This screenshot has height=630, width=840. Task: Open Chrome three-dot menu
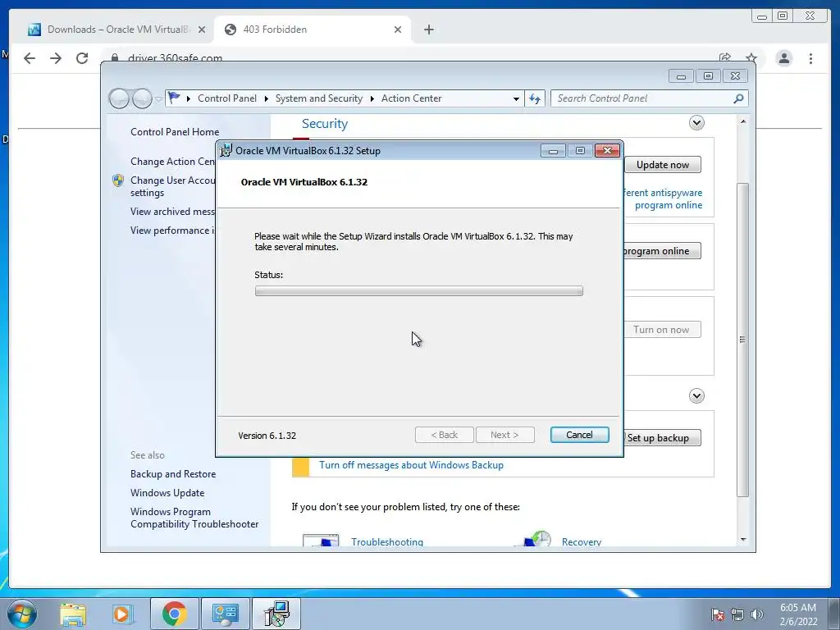pyautogui.click(x=810, y=58)
